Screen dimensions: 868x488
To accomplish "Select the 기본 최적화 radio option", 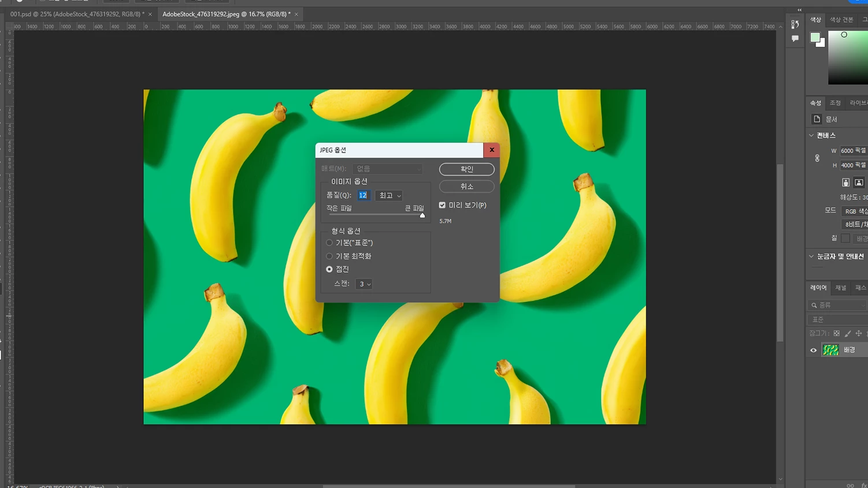I will click(329, 256).
